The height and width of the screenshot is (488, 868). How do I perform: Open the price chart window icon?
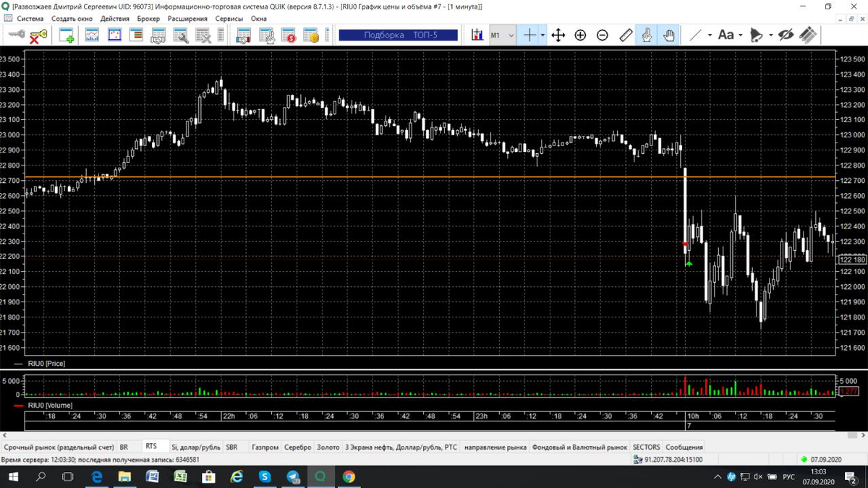[x=92, y=35]
